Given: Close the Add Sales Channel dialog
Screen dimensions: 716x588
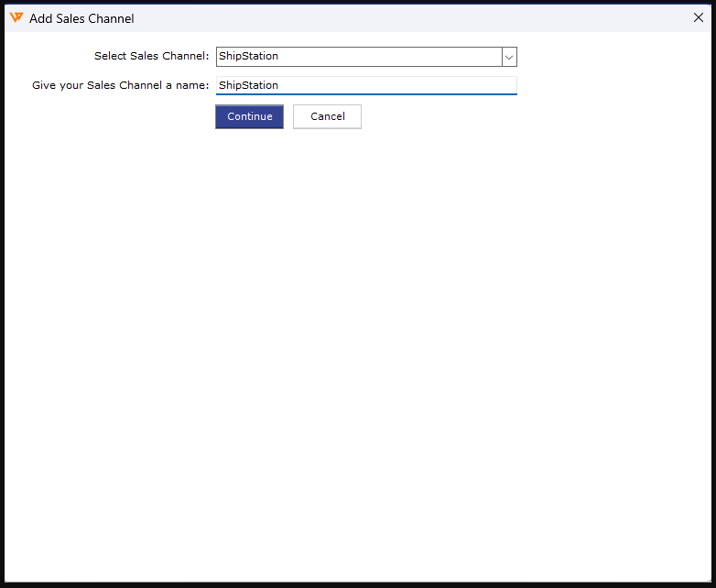Looking at the screenshot, I should coord(699,17).
